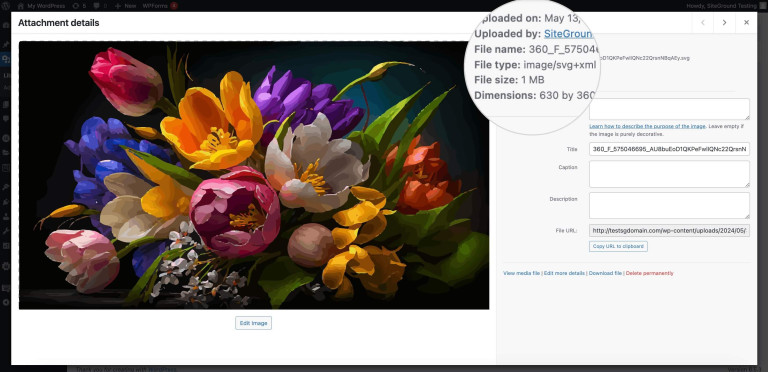768x372 pixels.
Task: Click Delete permanently link
Action: click(649, 273)
